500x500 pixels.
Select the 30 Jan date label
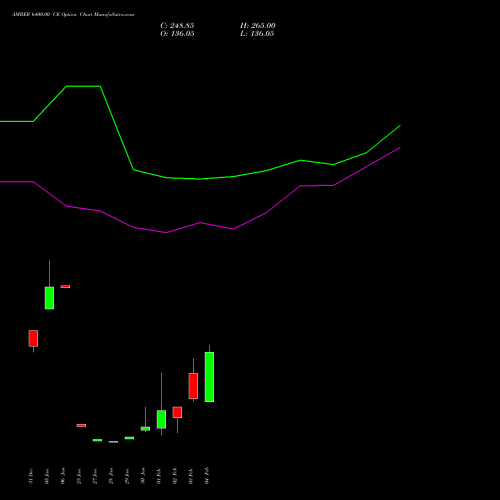(x=143, y=476)
